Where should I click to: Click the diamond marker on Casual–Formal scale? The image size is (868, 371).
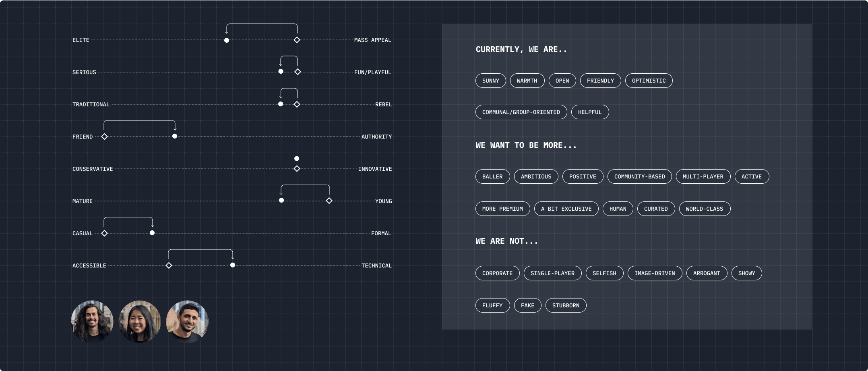click(104, 233)
